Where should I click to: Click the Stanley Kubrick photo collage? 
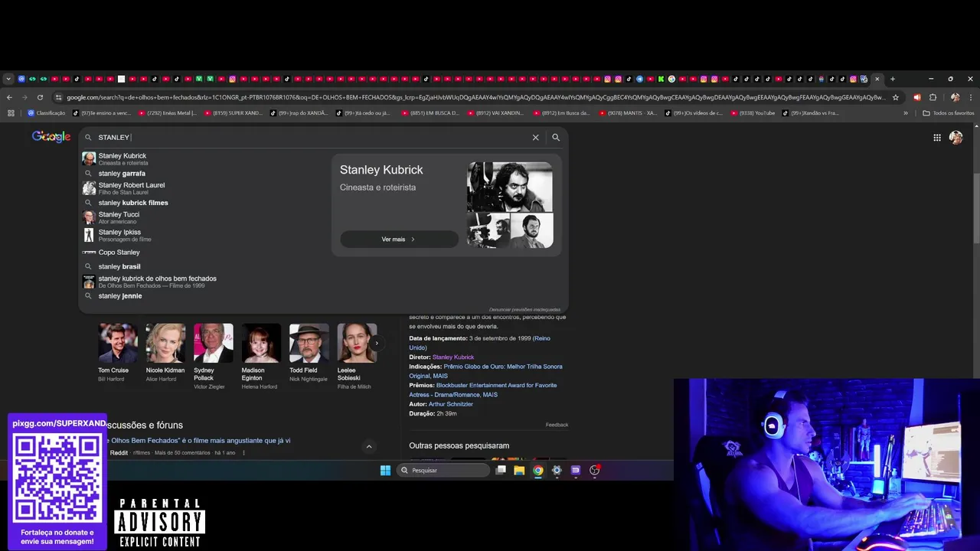point(510,205)
